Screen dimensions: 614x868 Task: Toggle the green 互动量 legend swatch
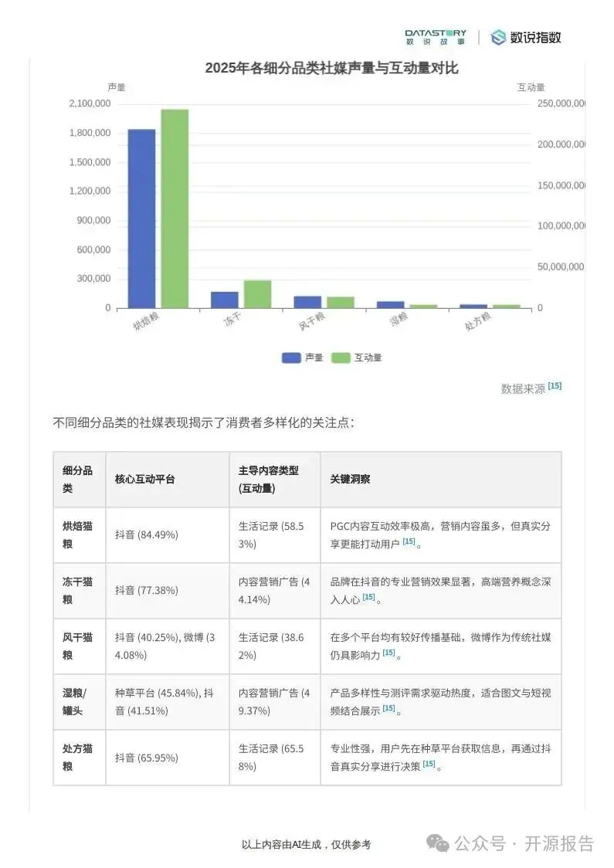point(341,358)
